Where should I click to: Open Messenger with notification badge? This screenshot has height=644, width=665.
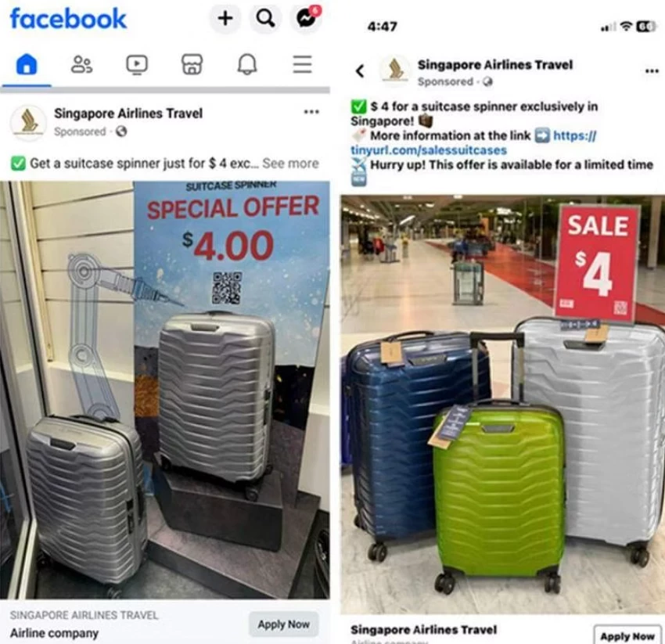click(307, 18)
